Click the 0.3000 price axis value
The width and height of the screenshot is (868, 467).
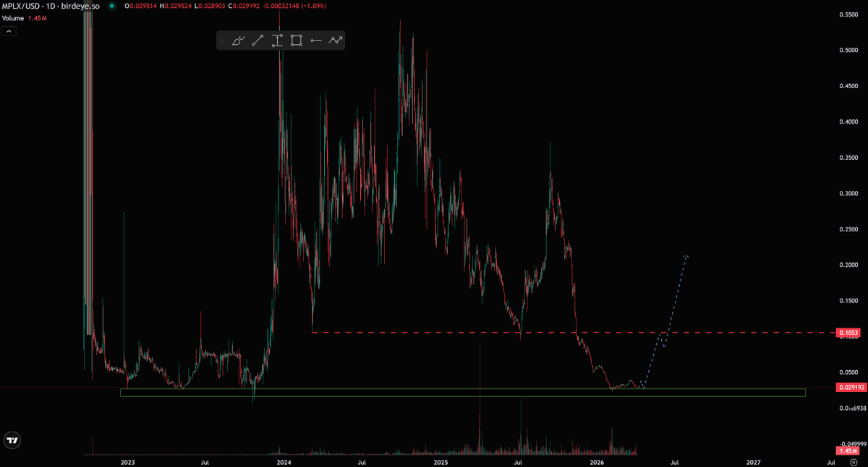[x=848, y=193]
